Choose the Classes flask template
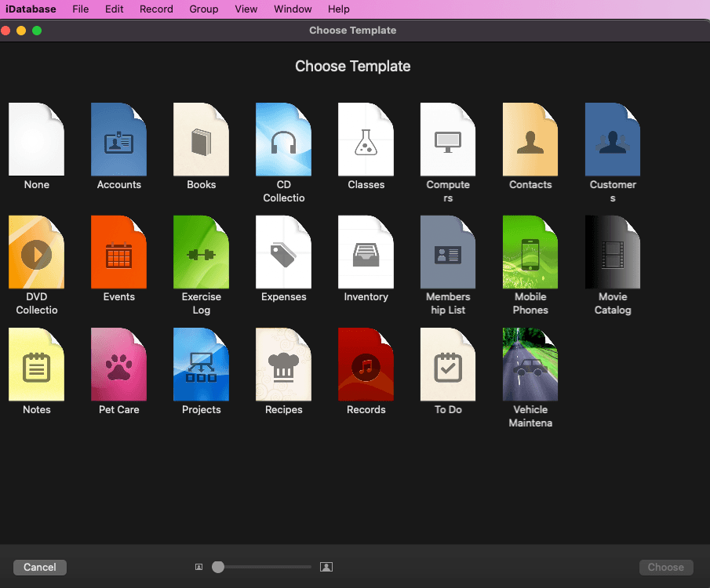 [366, 140]
